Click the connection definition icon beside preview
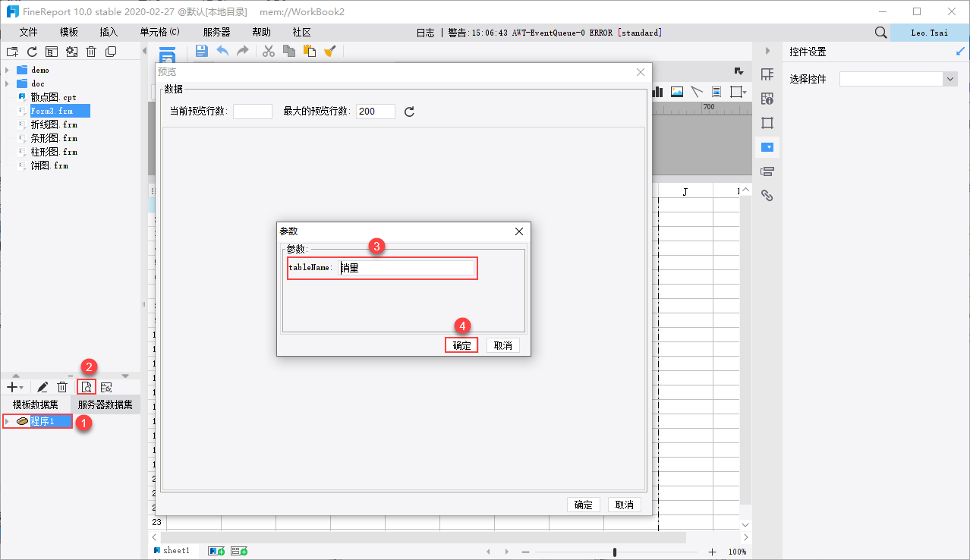970x560 pixels. (106, 387)
